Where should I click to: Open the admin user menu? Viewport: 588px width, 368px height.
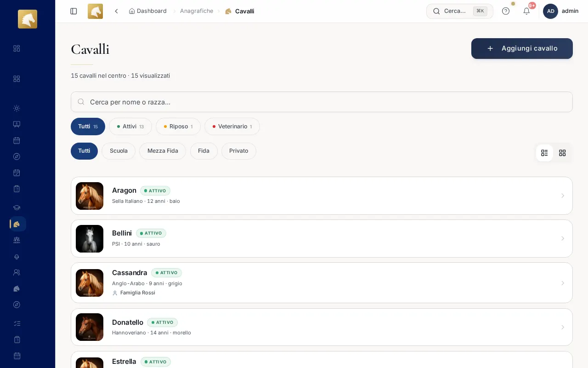tap(560, 11)
